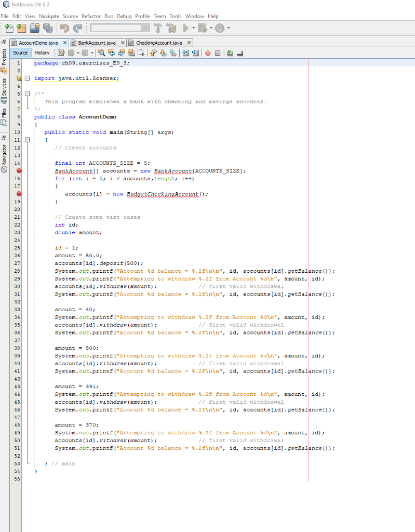Open the Files side panel
Image resolution: width=415 pixels, height=532 pixels.
(4, 117)
